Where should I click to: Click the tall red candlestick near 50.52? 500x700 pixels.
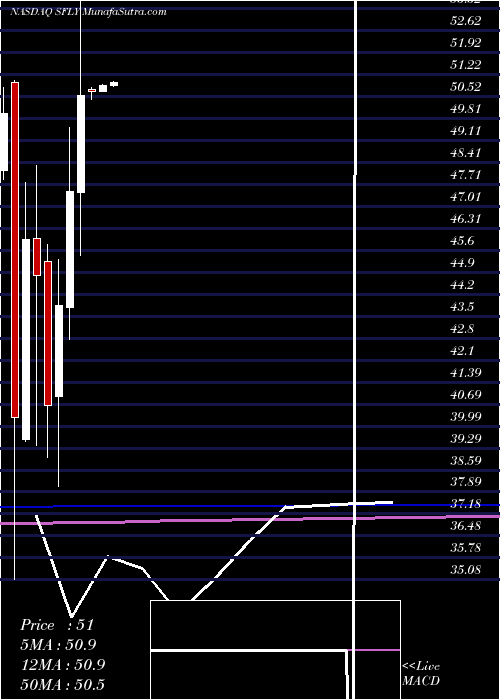15,250
